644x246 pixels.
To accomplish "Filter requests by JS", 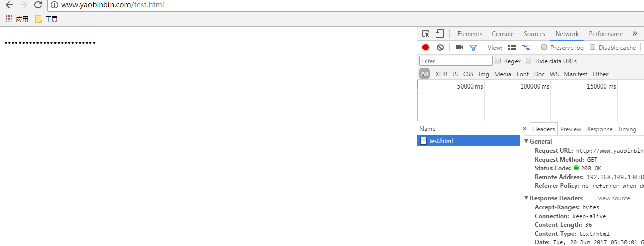I will (455, 74).
